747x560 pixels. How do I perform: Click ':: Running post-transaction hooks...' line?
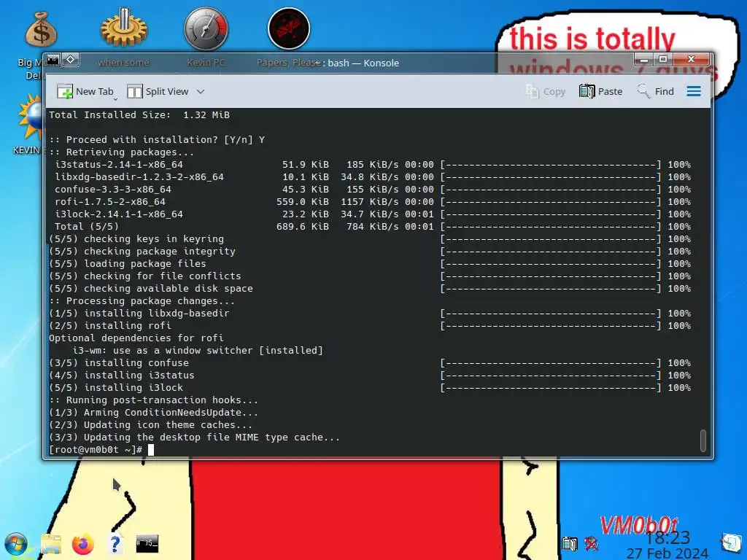(x=153, y=400)
